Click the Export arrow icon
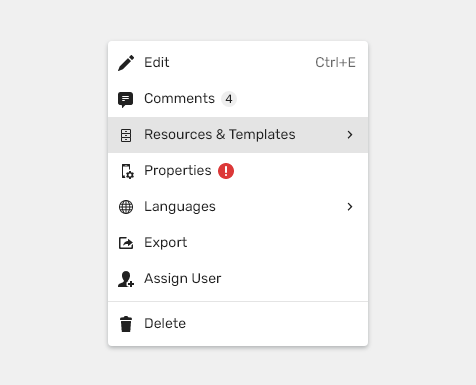476x385 pixels. 126,243
